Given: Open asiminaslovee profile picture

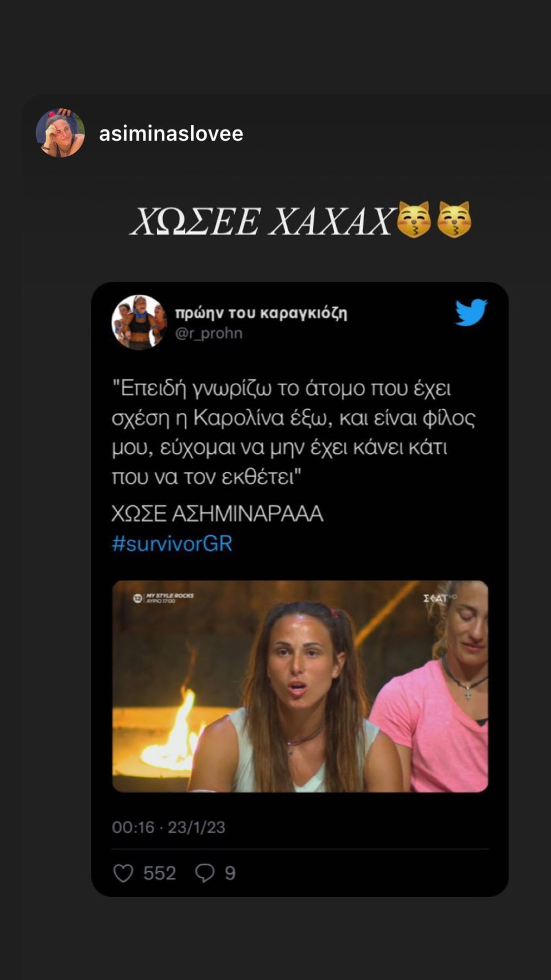Looking at the screenshot, I should (x=60, y=133).
